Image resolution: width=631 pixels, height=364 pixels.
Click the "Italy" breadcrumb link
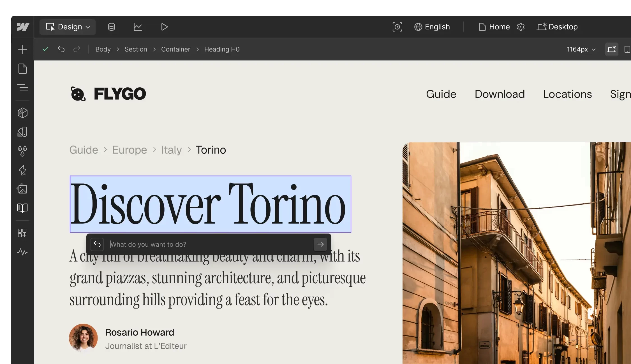pos(171,150)
